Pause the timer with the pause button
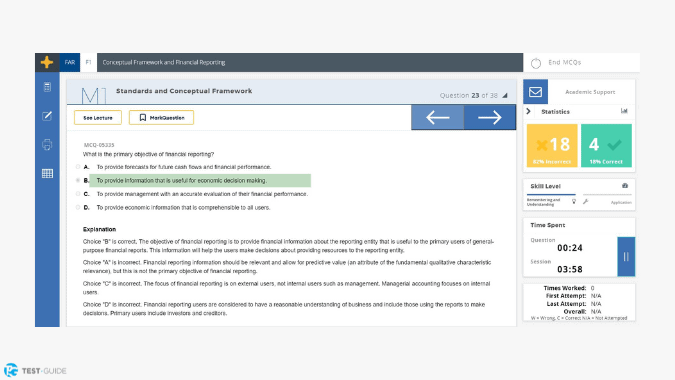 [x=626, y=256]
